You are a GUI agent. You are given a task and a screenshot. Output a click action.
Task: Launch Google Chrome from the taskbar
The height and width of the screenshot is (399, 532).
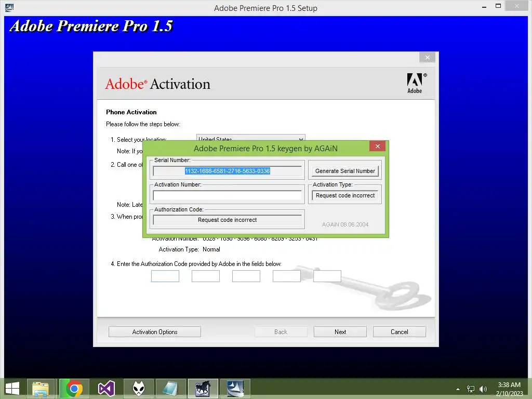74,389
